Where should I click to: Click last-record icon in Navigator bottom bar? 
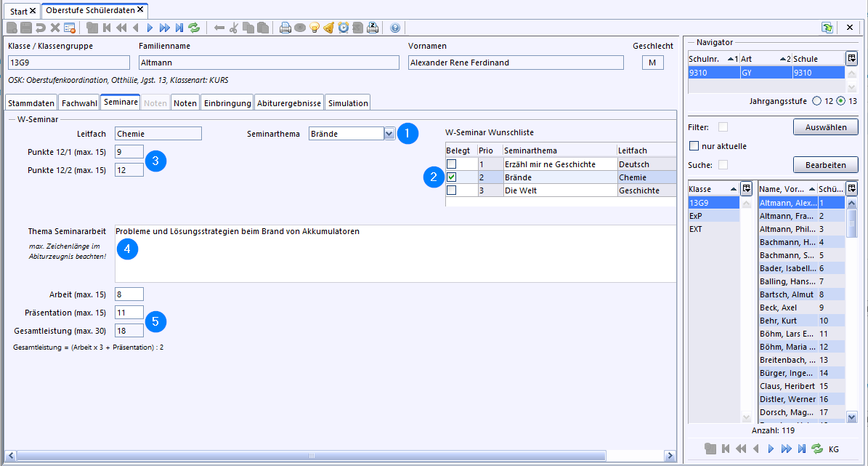[802, 449]
